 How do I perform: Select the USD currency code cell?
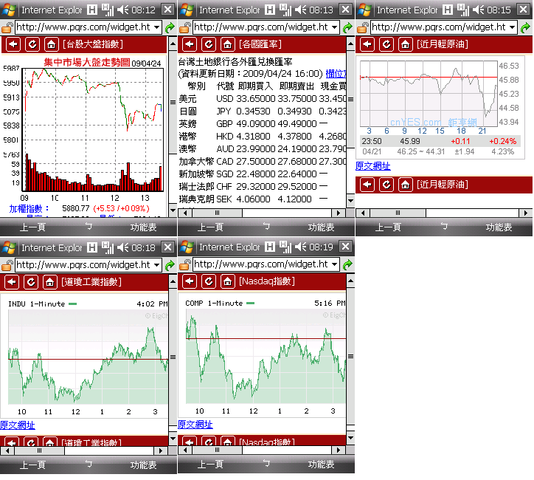[225, 99]
